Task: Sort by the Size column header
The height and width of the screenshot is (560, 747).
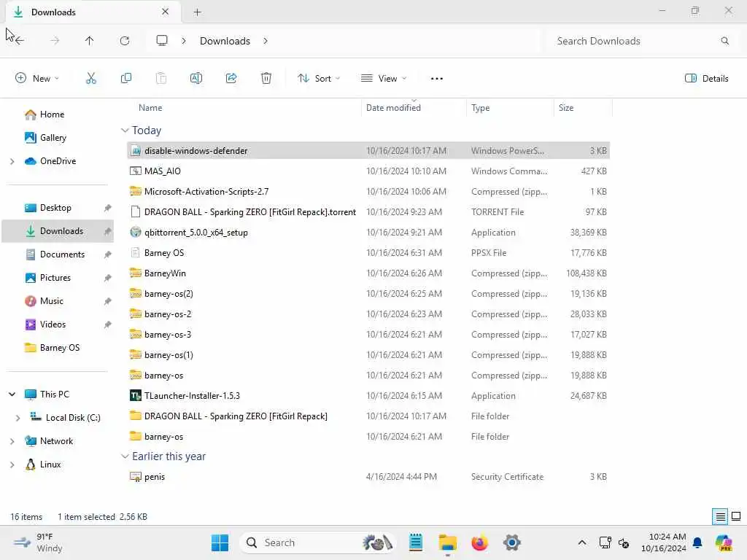Action: tap(566, 108)
